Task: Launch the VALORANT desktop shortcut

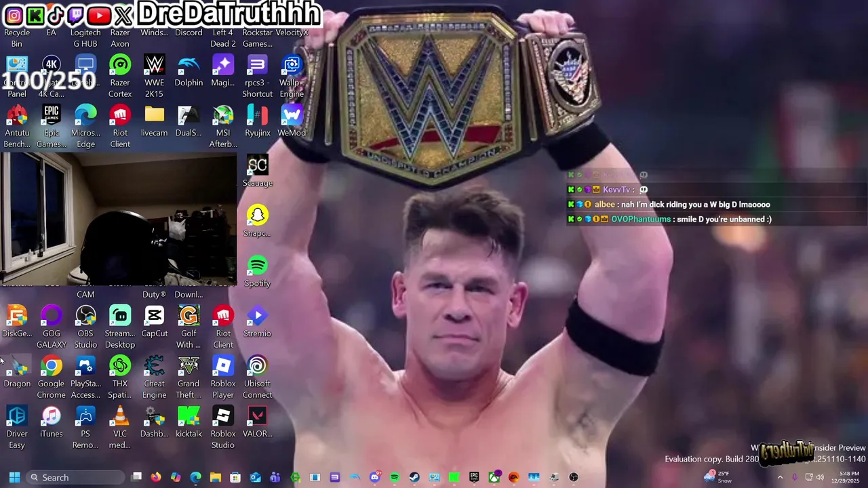Action: coord(258,422)
